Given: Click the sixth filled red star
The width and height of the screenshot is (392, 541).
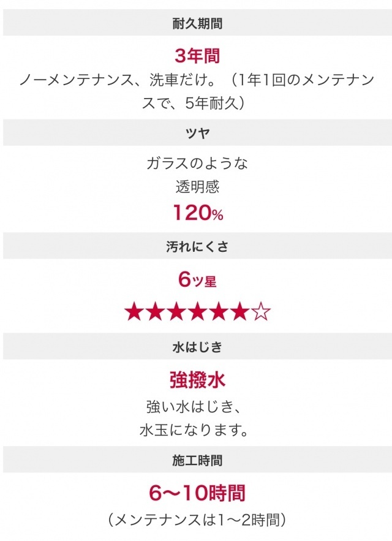Looking at the screenshot, I should [240, 312].
